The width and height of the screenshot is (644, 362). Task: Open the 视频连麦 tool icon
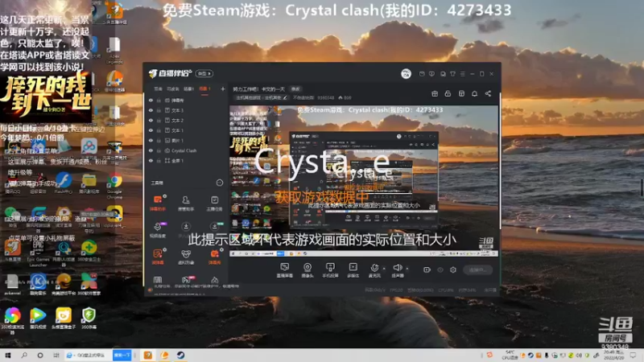(158, 229)
